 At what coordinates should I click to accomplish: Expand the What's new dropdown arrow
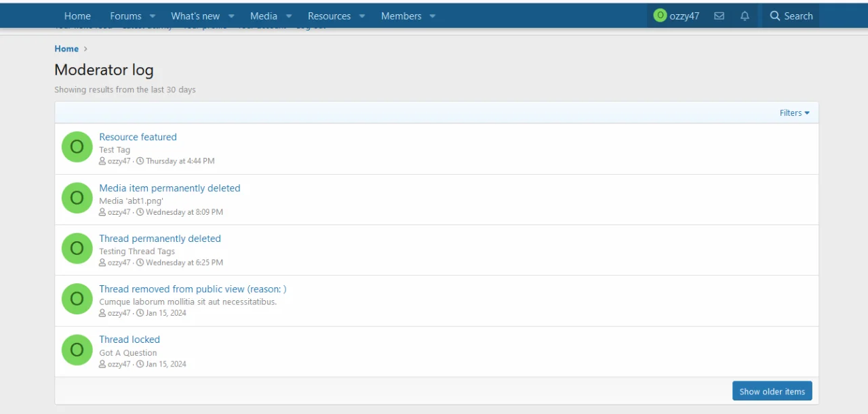(231, 16)
